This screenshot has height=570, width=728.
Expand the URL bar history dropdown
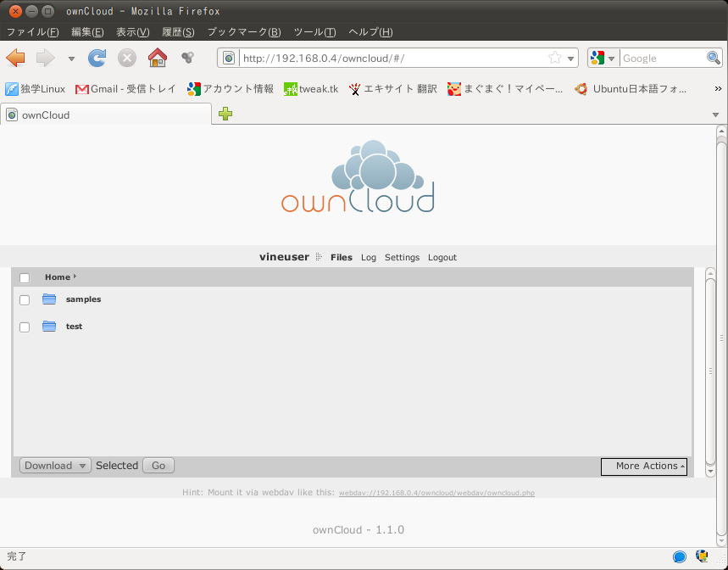click(570, 59)
